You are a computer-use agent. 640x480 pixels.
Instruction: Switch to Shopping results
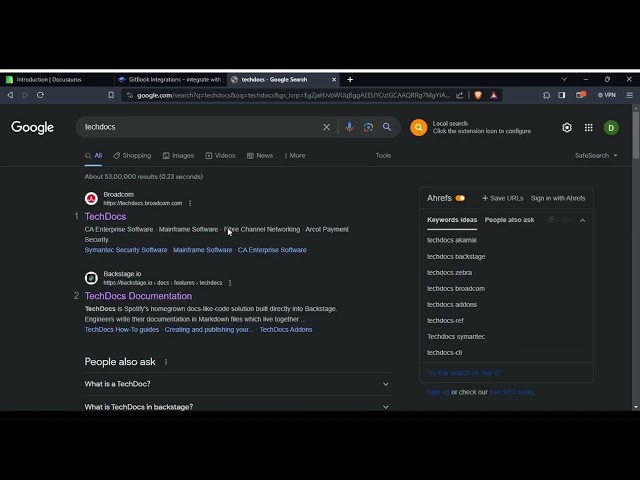pos(132,156)
